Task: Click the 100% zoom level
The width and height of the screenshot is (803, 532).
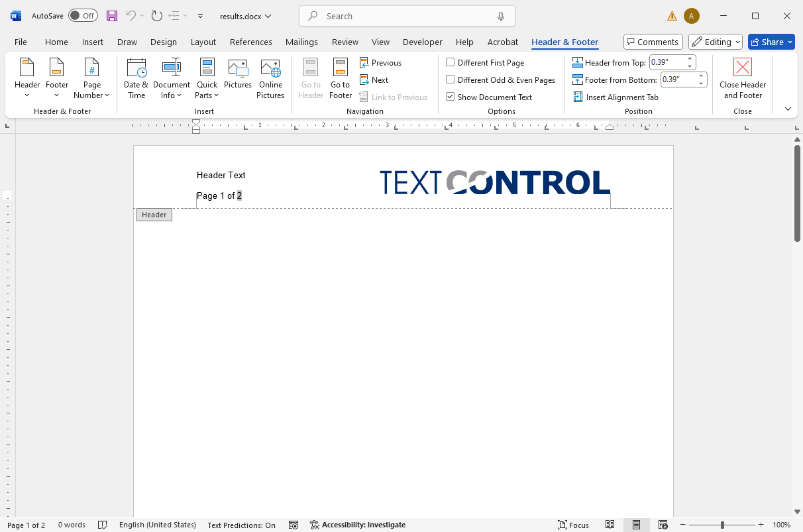Action: pos(781,525)
